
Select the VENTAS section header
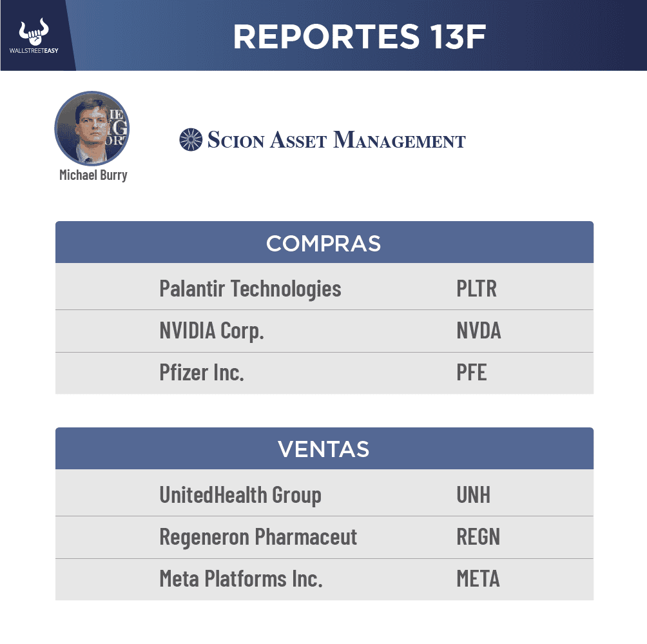[323, 449]
